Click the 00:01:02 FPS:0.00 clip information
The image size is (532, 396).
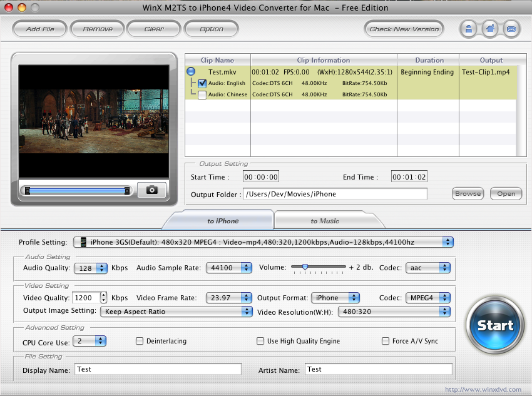pos(280,72)
